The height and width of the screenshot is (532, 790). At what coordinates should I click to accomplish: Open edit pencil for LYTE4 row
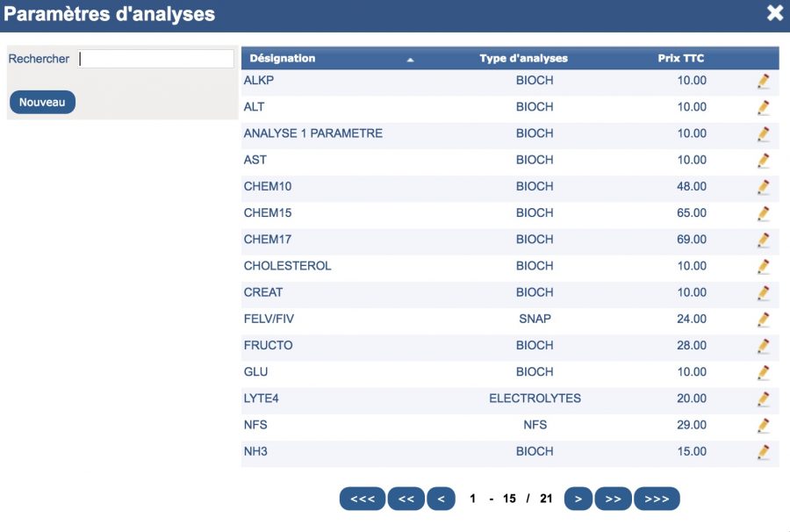point(764,399)
